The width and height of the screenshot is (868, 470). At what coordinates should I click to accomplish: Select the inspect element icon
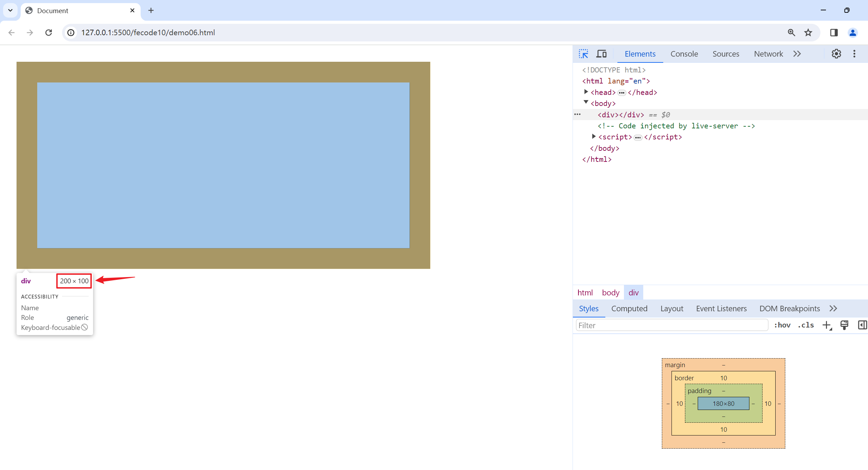[584, 53]
